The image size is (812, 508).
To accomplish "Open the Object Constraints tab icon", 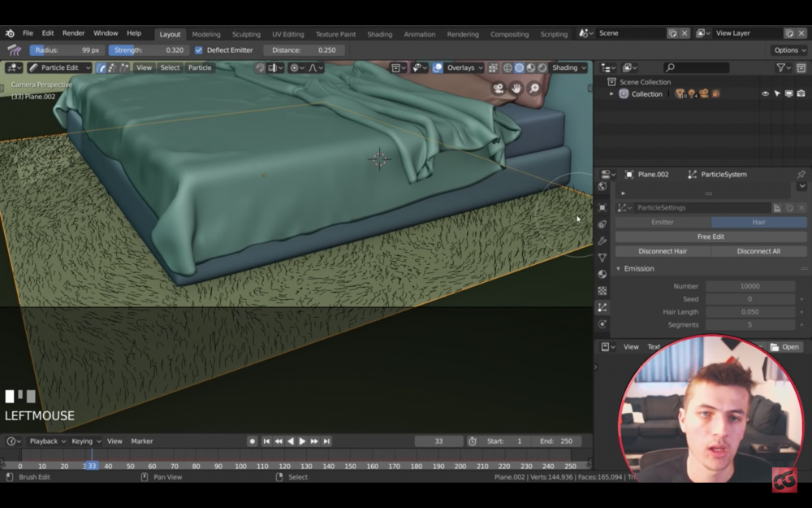I will point(603,224).
